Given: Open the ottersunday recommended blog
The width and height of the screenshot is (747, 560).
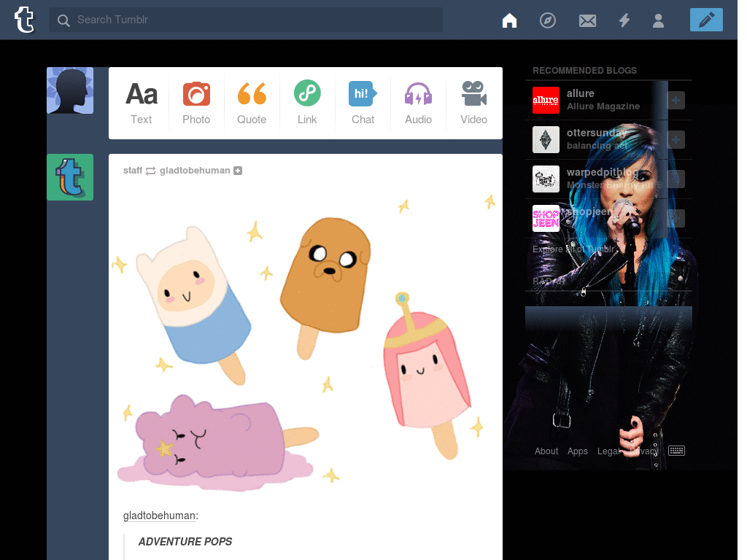Looking at the screenshot, I should pyautogui.click(x=597, y=133).
